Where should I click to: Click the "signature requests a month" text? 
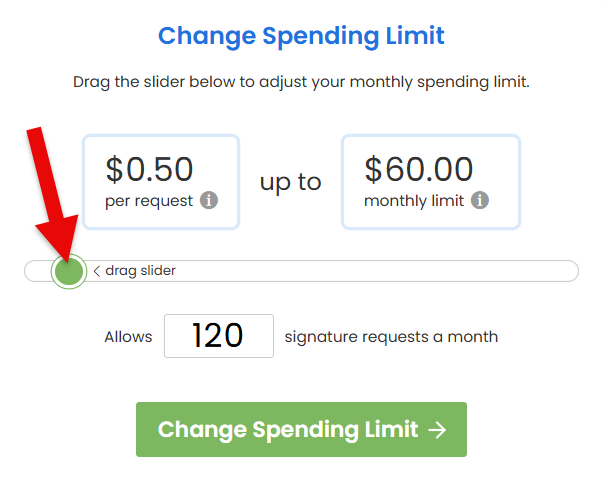[391, 337]
